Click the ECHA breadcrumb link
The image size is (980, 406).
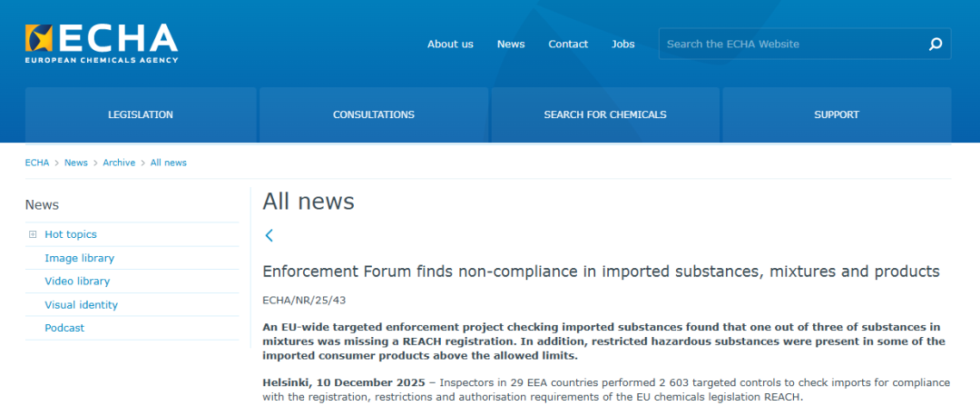37,163
